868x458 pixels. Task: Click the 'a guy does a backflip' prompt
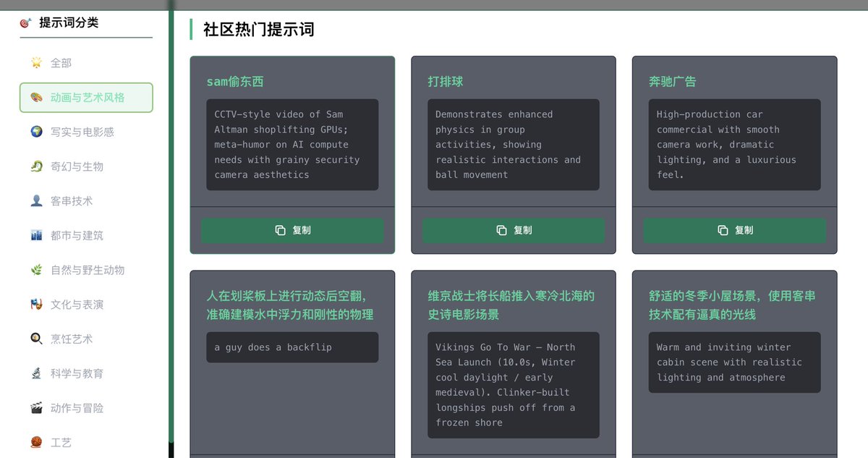coord(292,347)
